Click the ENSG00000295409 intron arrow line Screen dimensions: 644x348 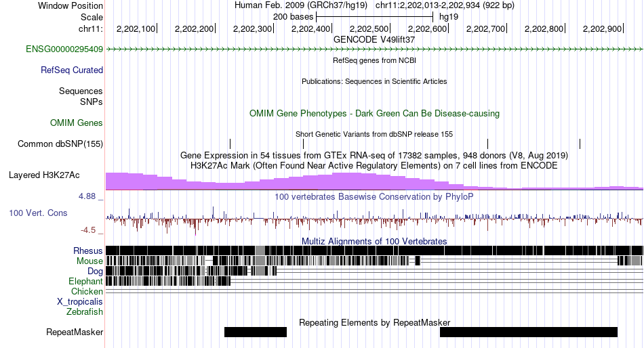[374, 49]
